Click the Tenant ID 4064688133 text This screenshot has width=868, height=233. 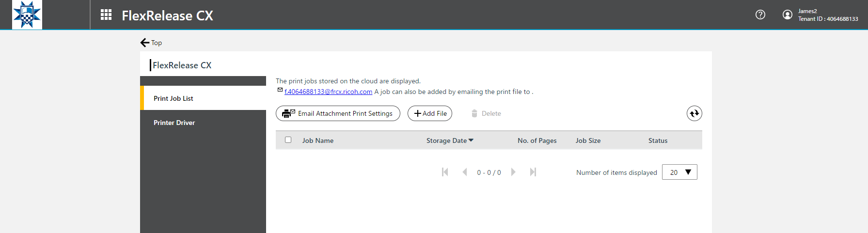tap(828, 19)
